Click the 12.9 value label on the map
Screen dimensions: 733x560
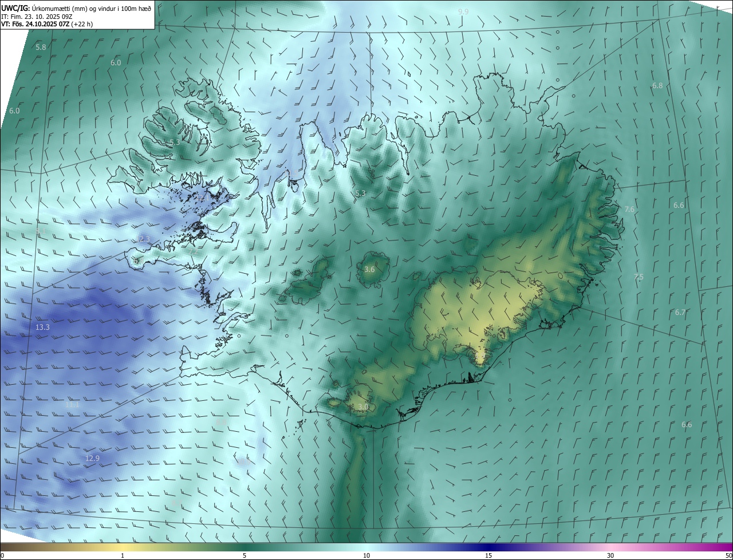pyautogui.click(x=92, y=458)
